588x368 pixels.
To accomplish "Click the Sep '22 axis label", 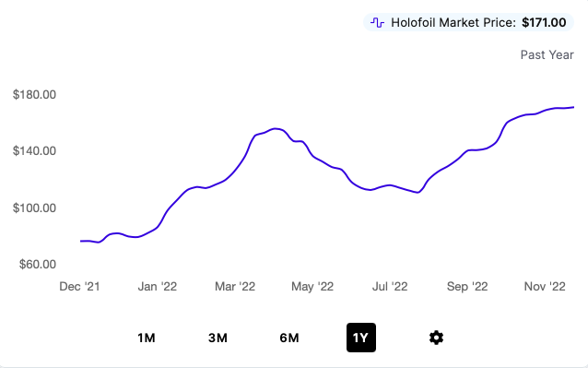I will (467, 287).
